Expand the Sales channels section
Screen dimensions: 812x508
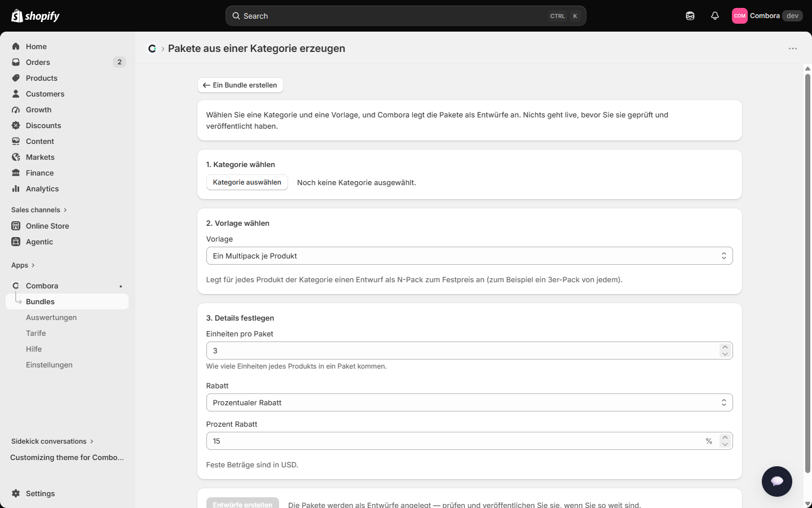pos(39,210)
